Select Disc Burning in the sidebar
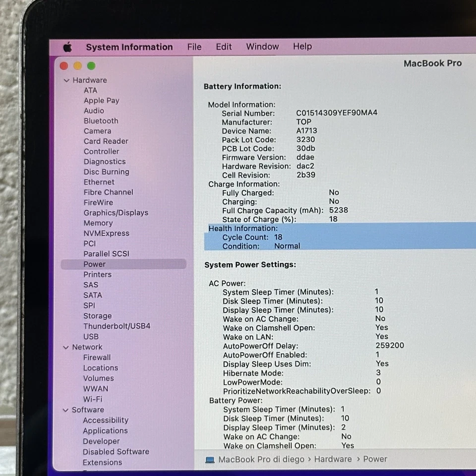Screen dimensions: 476x476 click(107, 172)
